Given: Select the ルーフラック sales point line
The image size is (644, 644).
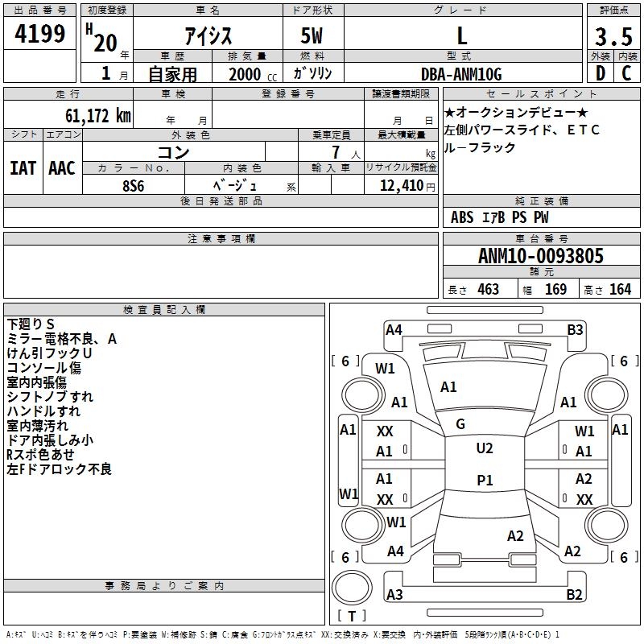Looking at the screenshot, I should click(x=480, y=147).
